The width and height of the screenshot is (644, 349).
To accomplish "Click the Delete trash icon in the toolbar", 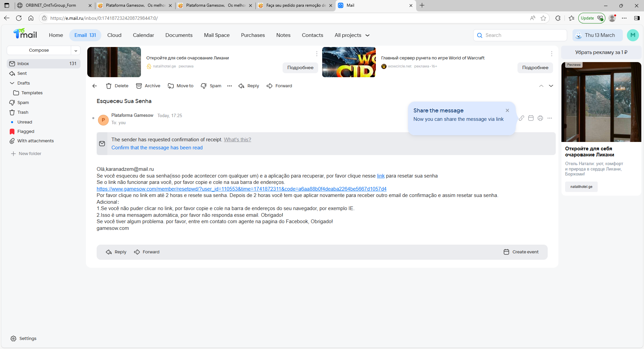I will point(109,86).
